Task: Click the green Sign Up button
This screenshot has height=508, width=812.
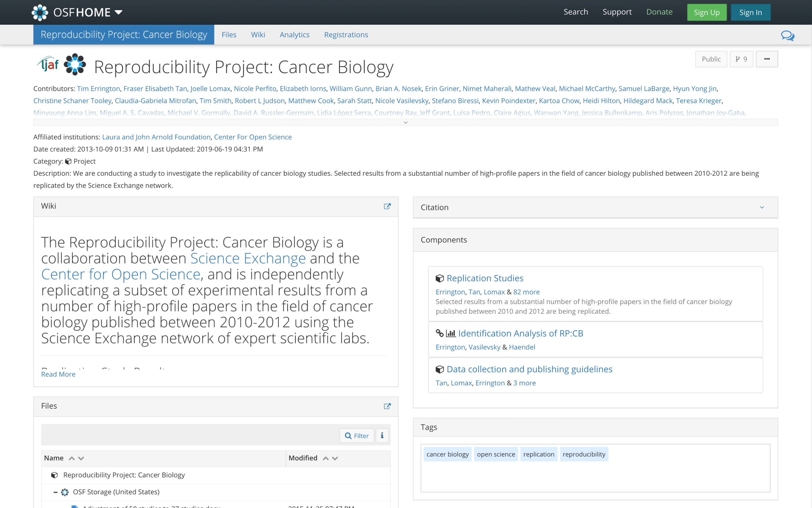Action: [706, 13]
